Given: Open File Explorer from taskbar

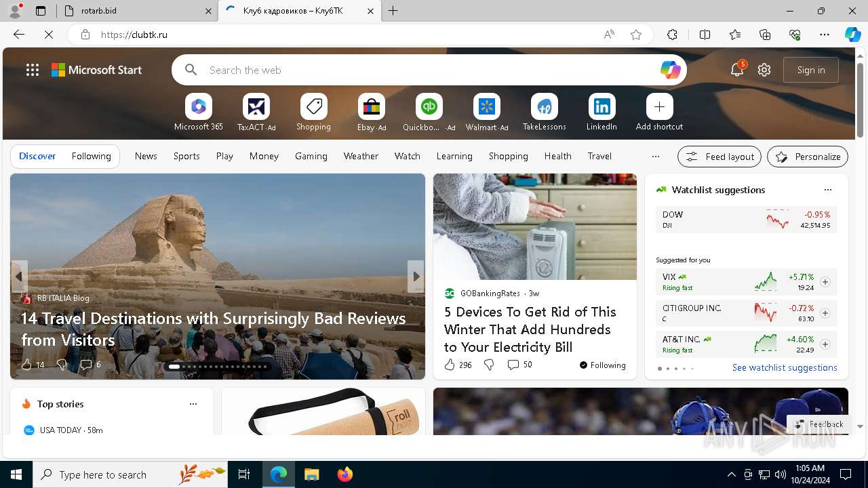Looking at the screenshot, I should coord(311,474).
